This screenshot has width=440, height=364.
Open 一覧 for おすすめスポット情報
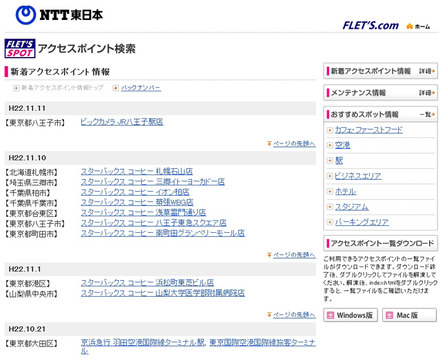[427, 114]
